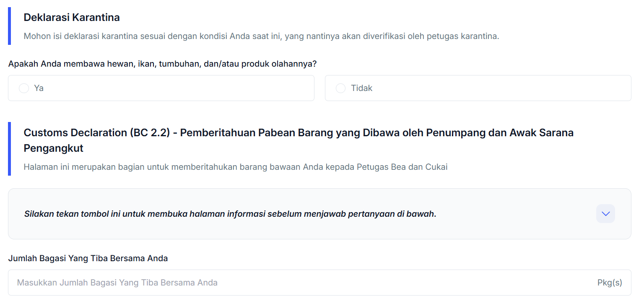Click the 'Deklarasi Karantina' heading
The image size is (644, 301).
coord(72,17)
